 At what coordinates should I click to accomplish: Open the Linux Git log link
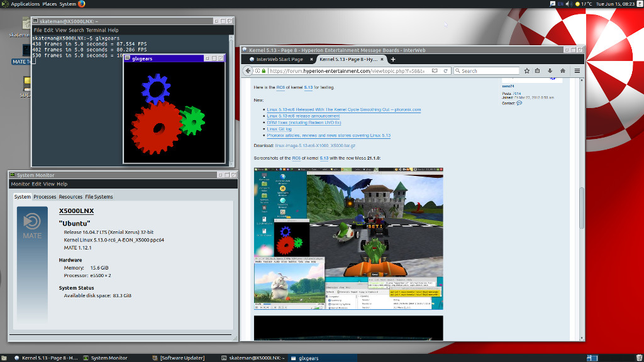click(279, 129)
